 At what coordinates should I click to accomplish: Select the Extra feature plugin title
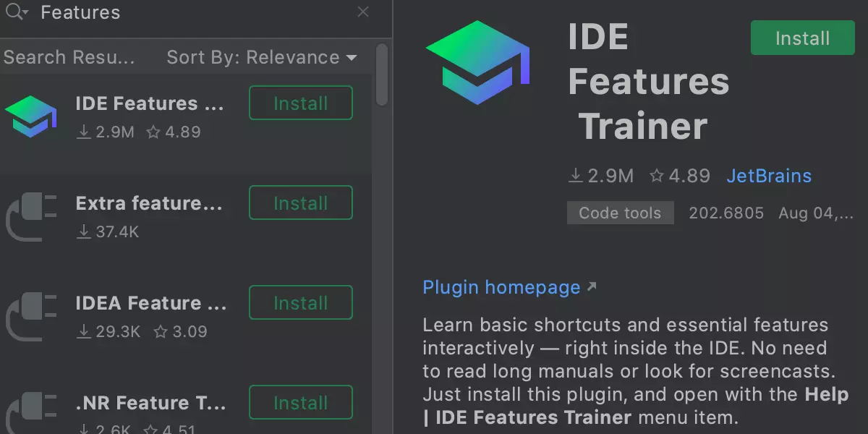[149, 203]
